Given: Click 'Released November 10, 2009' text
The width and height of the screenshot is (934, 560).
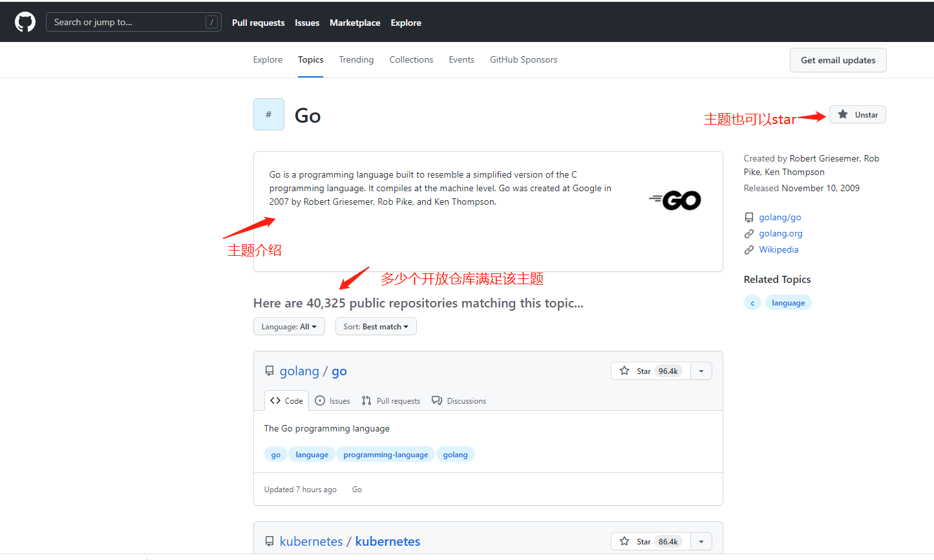Looking at the screenshot, I should pos(801,188).
